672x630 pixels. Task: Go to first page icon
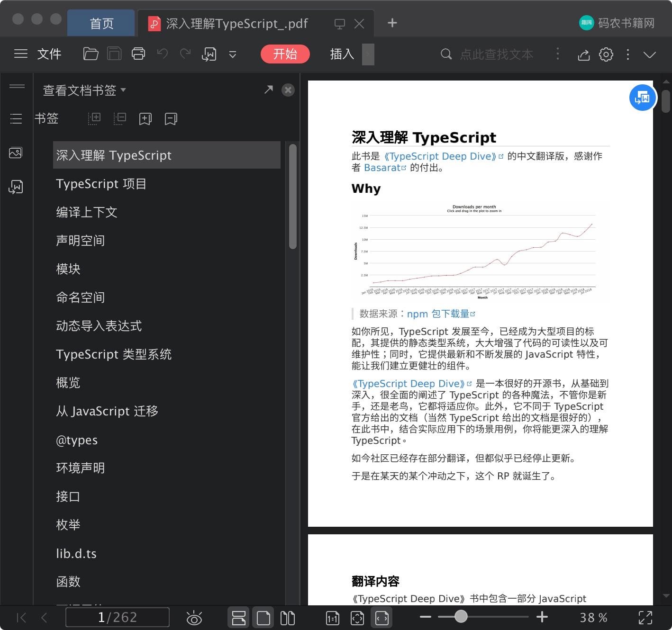pos(21,618)
